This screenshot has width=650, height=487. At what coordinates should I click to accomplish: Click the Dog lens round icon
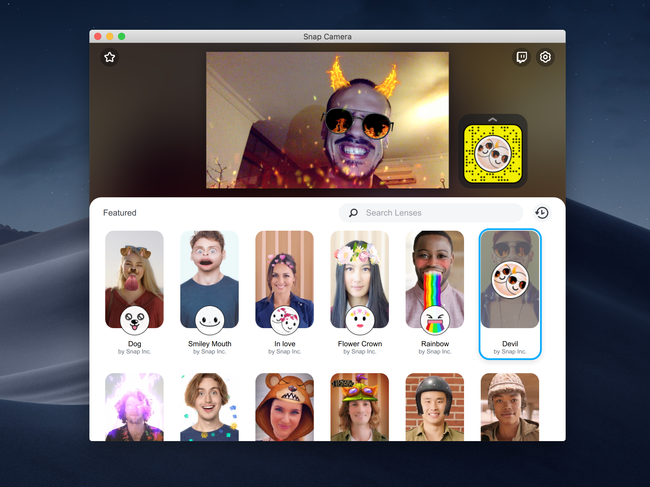[134, 321]
